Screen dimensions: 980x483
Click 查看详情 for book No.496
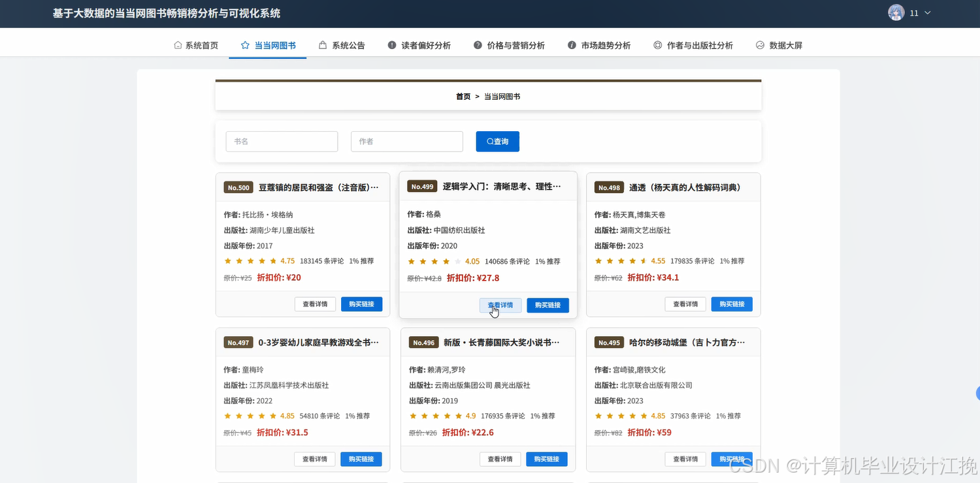coord(500,460)
